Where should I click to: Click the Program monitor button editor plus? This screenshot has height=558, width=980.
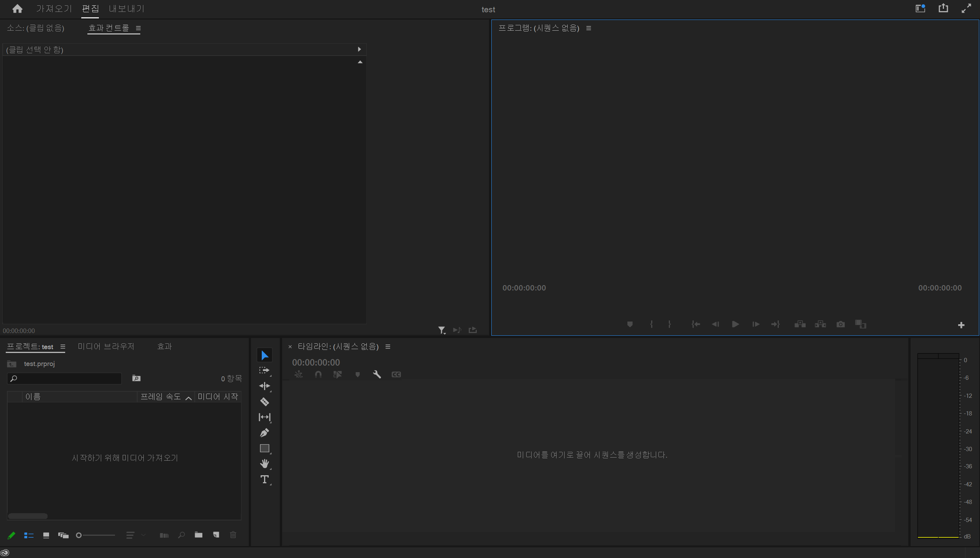pyautogui.click(x=961, y=325)
